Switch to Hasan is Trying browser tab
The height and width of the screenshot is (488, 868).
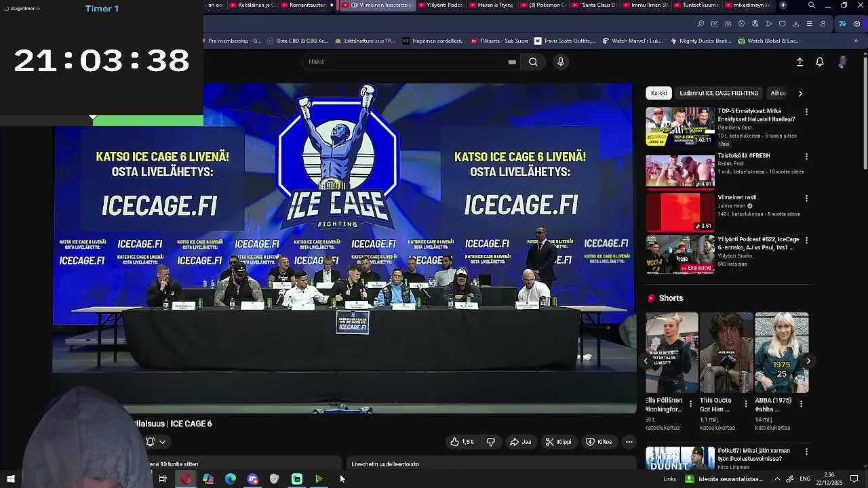click(x=492, y=5)
